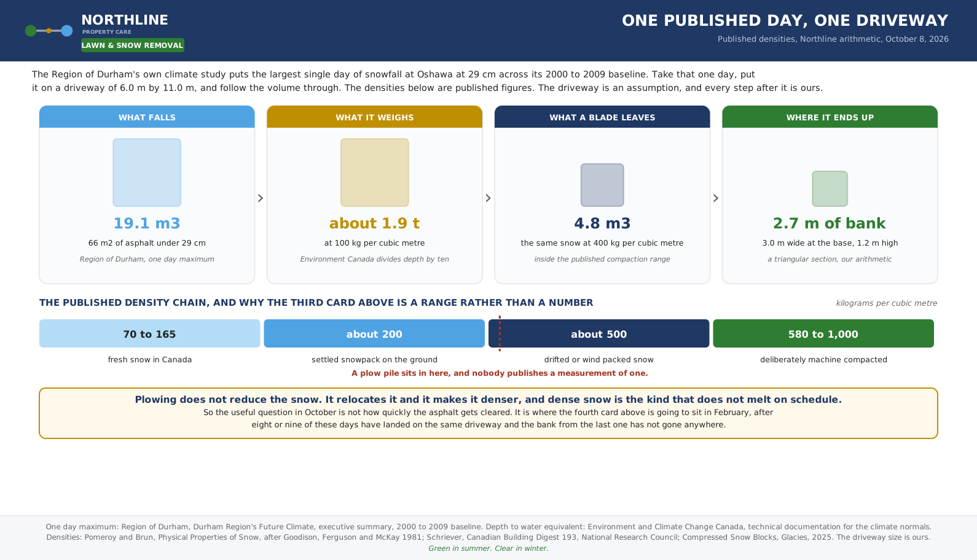Click 'a triangular section, our arithmetic' note
The width and height of the screenshot is (977, 560).
tap(830, 259)
